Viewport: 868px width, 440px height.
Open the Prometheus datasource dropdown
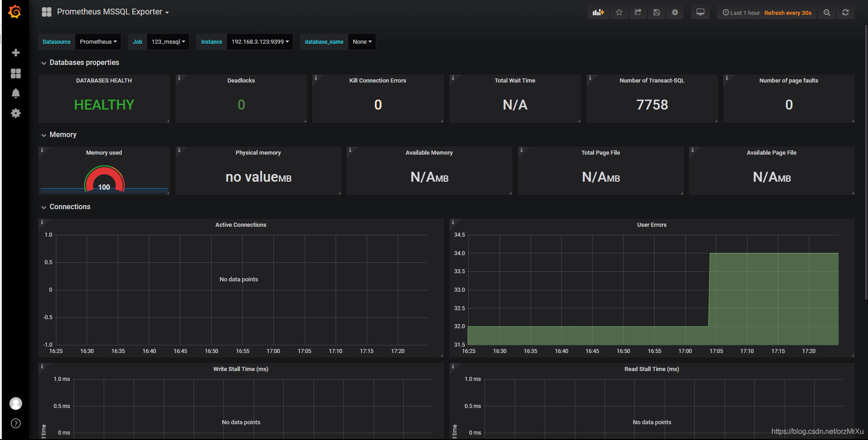tap(98, 42)
